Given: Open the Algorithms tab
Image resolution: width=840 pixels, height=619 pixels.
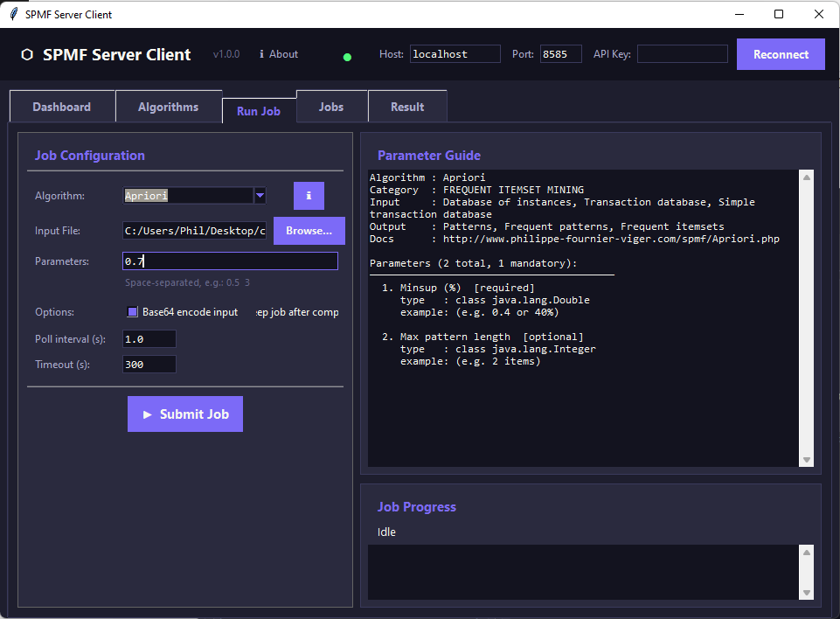Looking at the screenshot, I should tap(168, 107).
